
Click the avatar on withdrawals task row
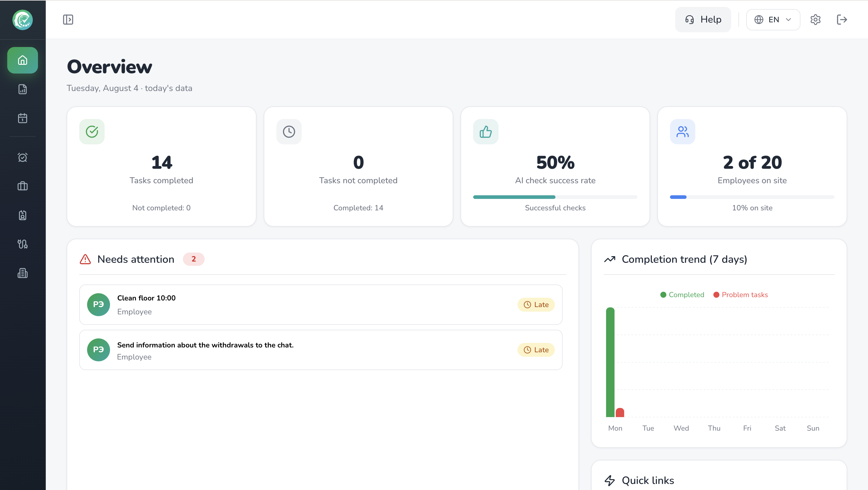pos(98,350)
